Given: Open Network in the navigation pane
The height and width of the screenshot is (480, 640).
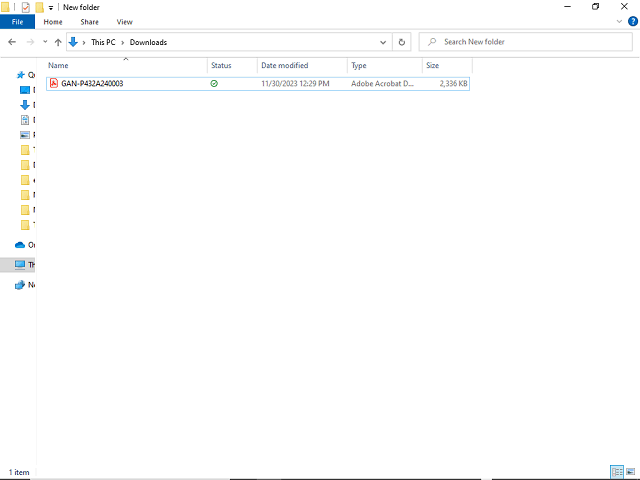Looking at the screenshot, I should click(25, 285).
